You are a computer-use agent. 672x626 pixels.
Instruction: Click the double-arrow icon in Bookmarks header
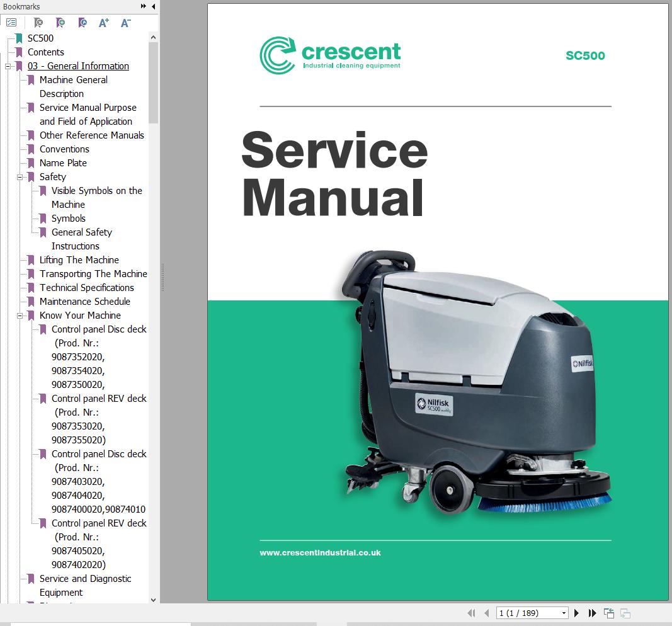[144, 6]
